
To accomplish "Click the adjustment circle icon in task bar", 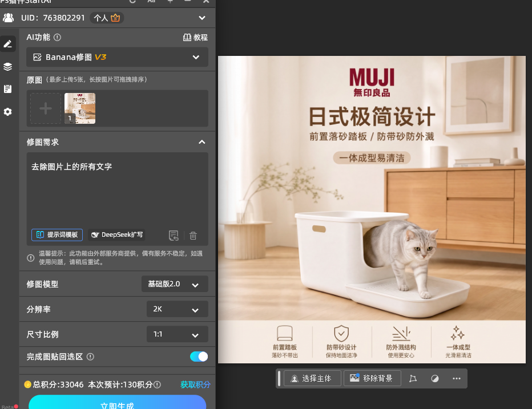I will pos(434,378).
